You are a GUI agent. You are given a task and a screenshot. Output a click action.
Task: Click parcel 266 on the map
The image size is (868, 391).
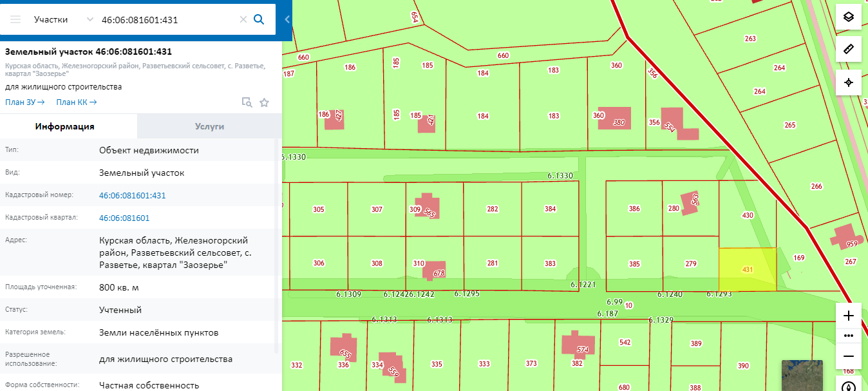[816, 186]
